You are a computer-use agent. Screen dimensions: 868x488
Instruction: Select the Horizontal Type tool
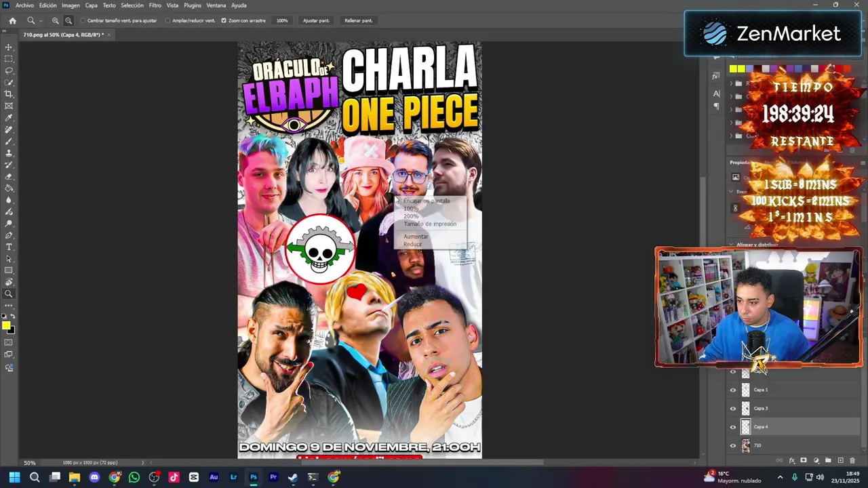point(9,247)
